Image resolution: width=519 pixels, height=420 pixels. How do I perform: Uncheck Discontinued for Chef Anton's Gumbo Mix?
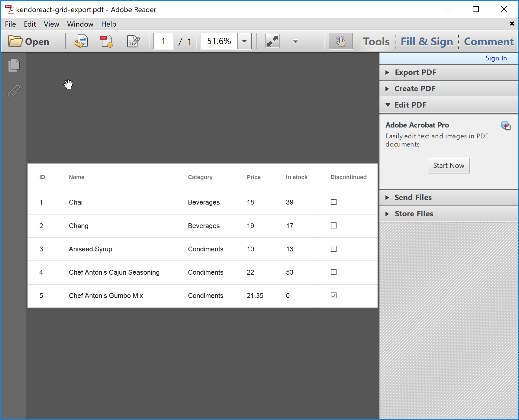(x=333, y=296)
